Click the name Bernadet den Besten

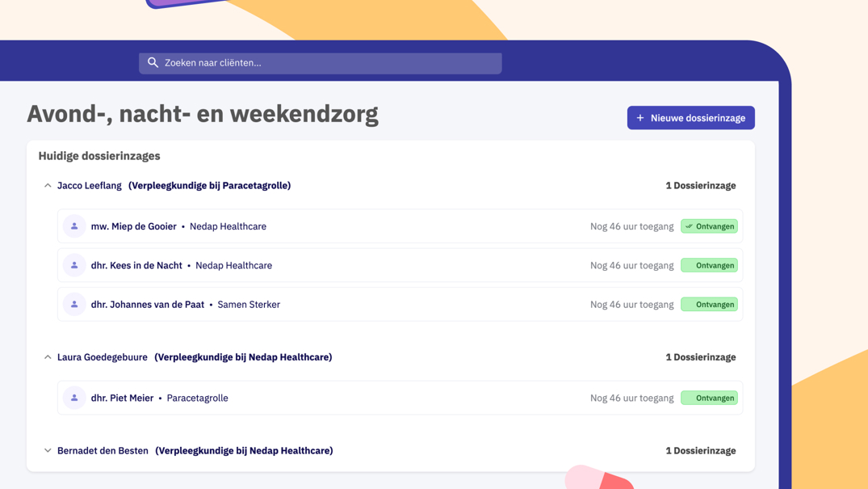[103, 451]
